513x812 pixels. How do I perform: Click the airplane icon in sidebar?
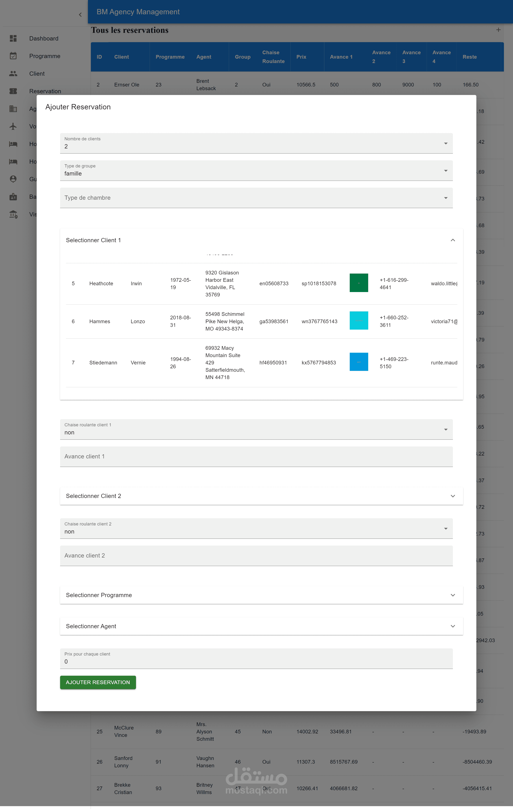click(13, 126)
